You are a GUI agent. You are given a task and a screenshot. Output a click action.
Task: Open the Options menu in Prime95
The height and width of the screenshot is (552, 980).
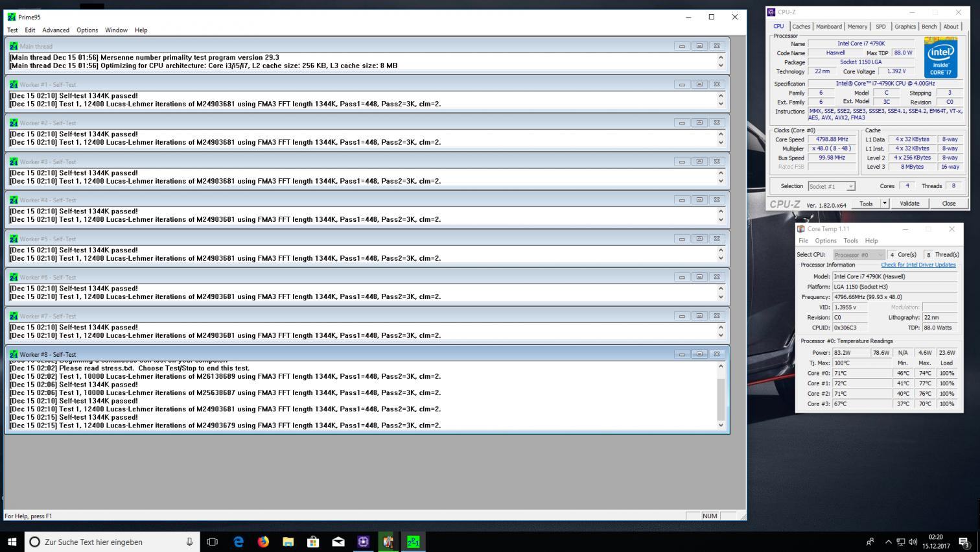(87, 30)
